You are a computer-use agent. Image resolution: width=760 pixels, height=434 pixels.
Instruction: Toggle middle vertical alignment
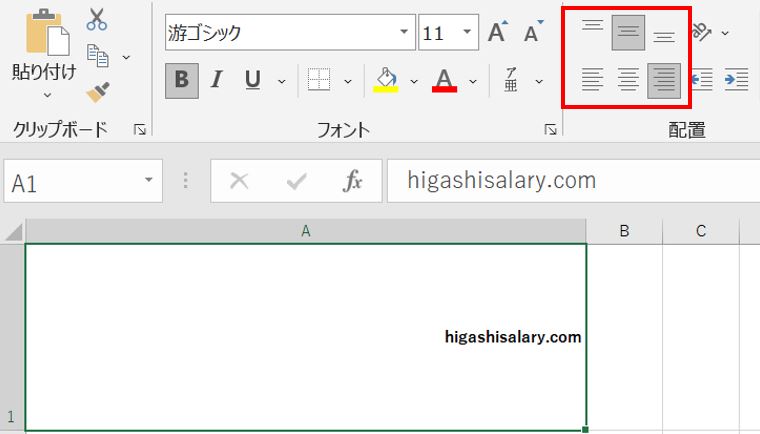pyautogui.click(x=628, y=33)
